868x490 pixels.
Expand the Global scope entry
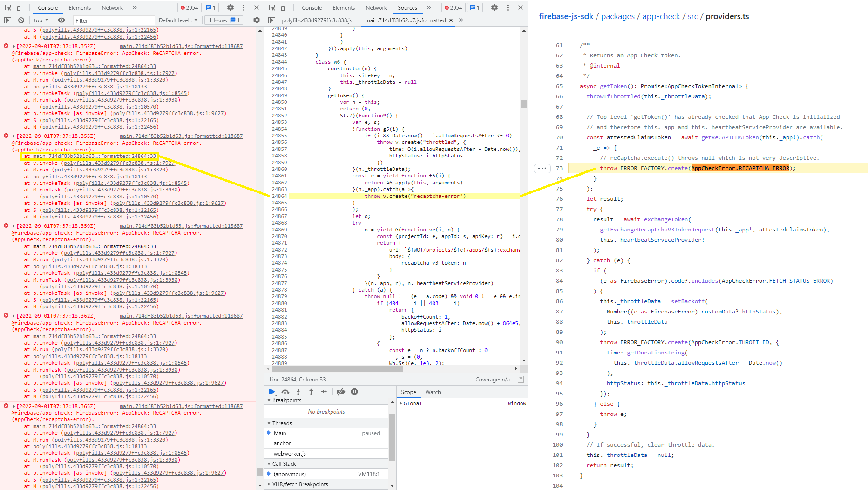coord(401,403)
